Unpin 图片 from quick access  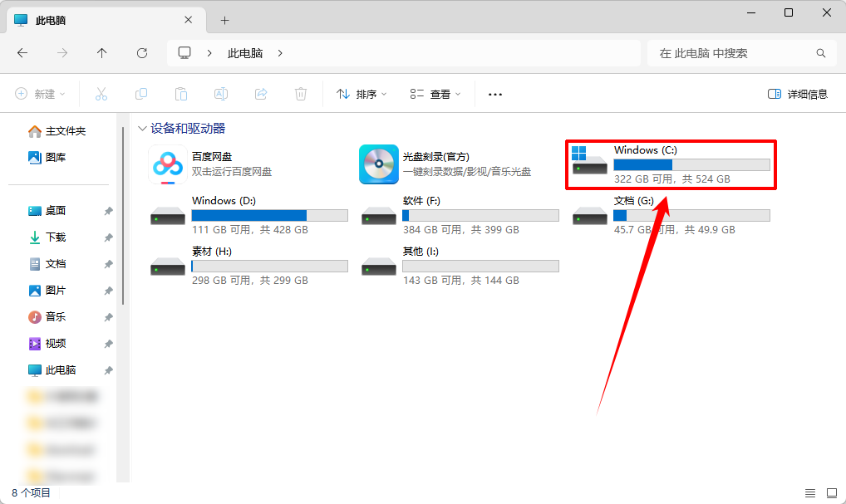[x=108, y=291]
